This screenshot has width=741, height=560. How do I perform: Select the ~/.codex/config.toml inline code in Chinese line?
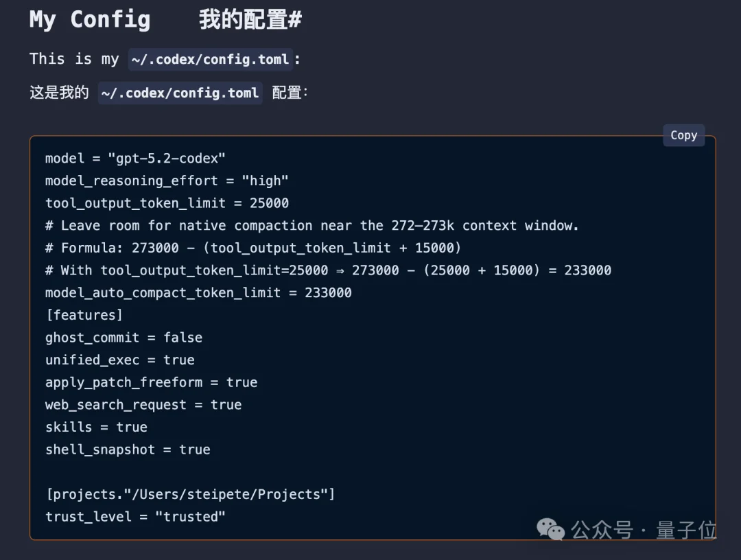[x=179, y=93]
